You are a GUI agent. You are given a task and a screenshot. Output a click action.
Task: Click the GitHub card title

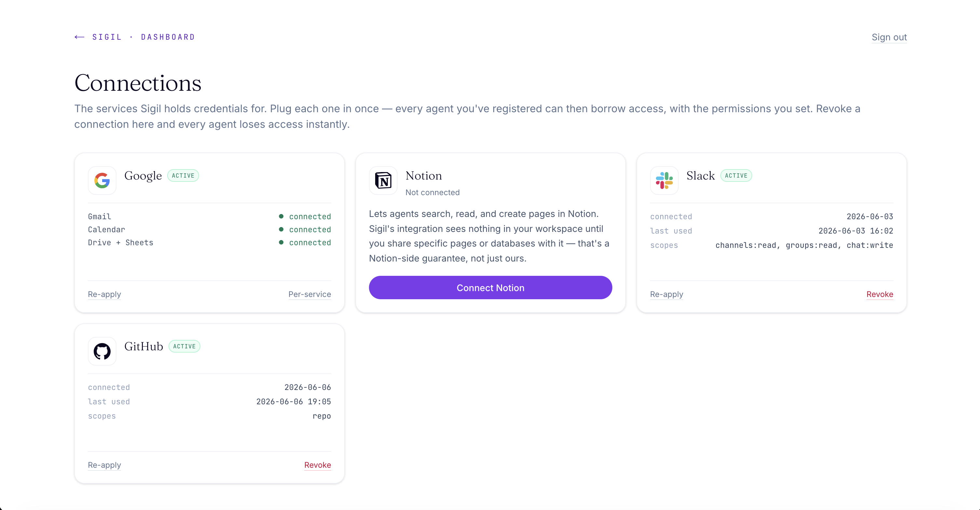(143, 346)
